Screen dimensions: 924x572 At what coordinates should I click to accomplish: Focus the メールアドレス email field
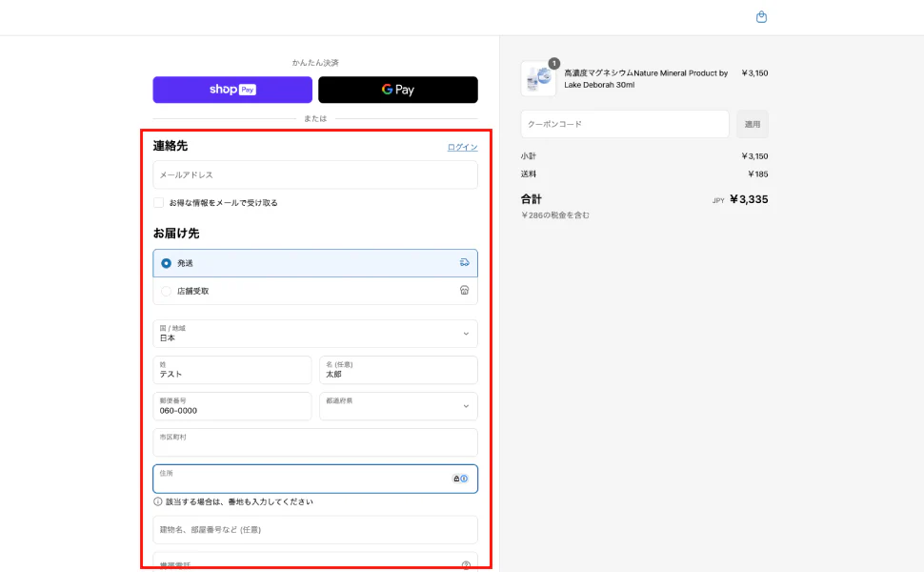pos(314,174)
